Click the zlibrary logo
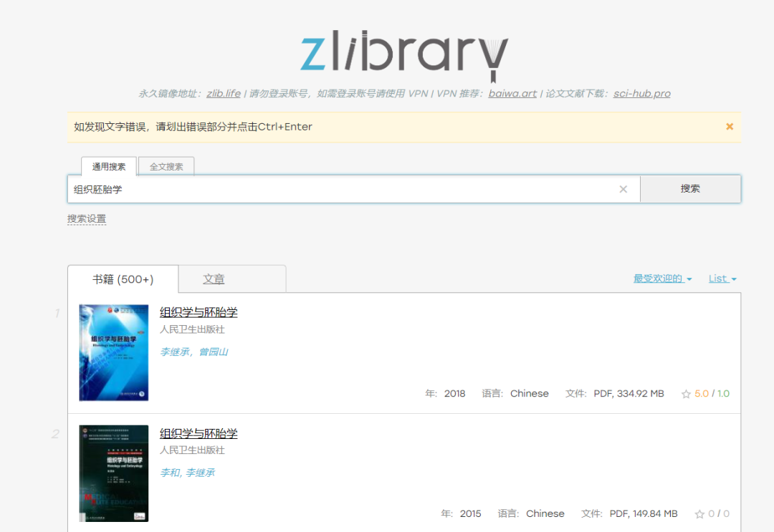Viewport: 774px width, 532px height. point(404,55)
